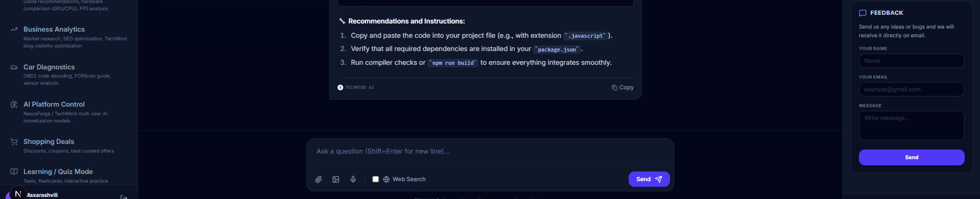Submit the feedback form Send button
The width and height of the screenshot is (980, 199).
click(x=912, y=157)
